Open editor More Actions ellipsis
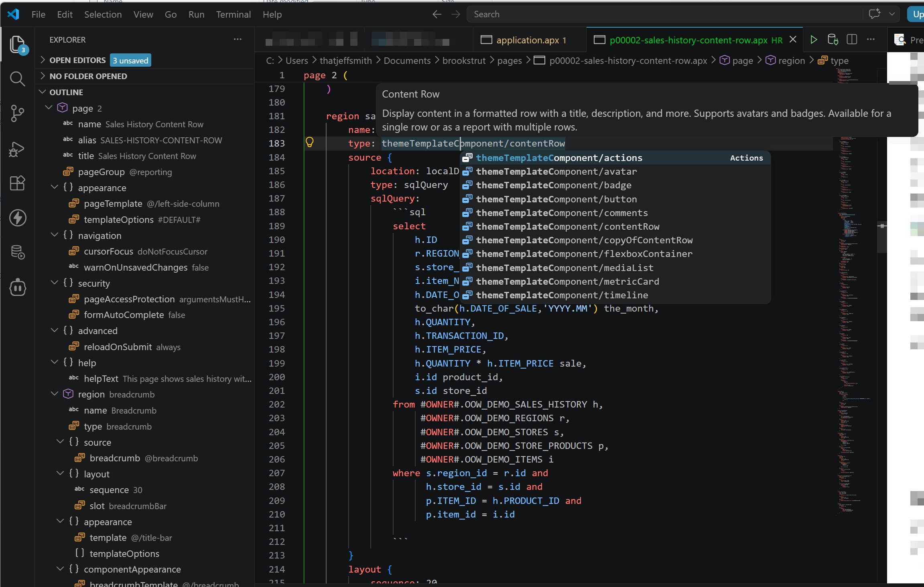 click(871, 39)
